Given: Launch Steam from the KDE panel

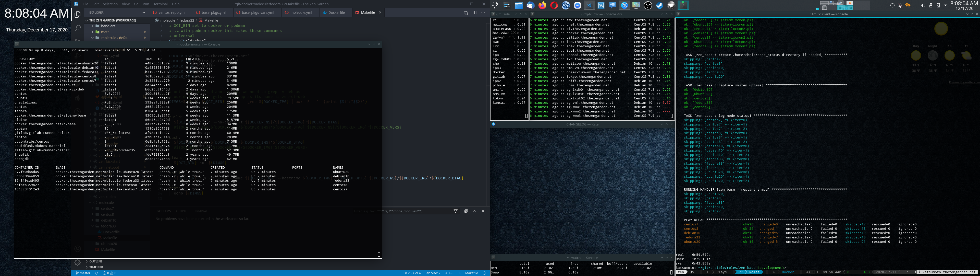Looking at the screenshot, I should coord(660,5).
